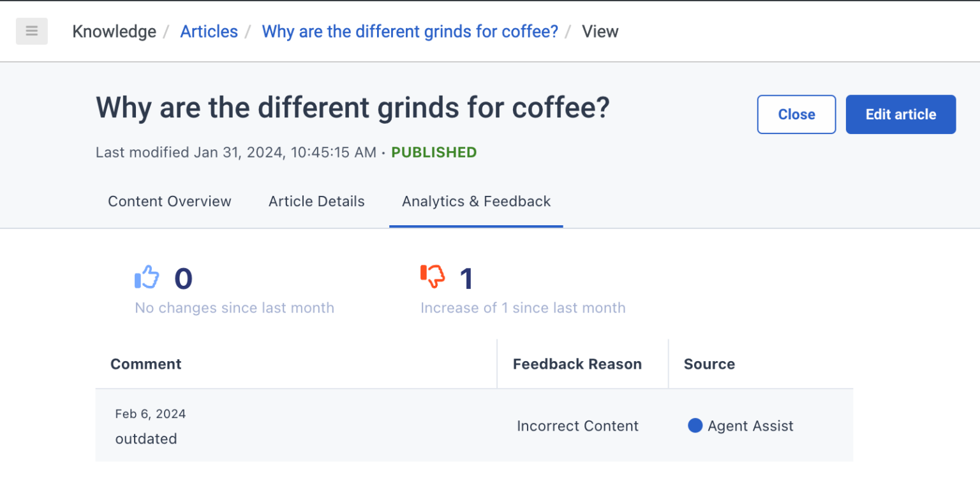The width and height of the screenshot is (980, 497).
Task: Select the 'outdated' feedback comment
Action: [146, 439]
